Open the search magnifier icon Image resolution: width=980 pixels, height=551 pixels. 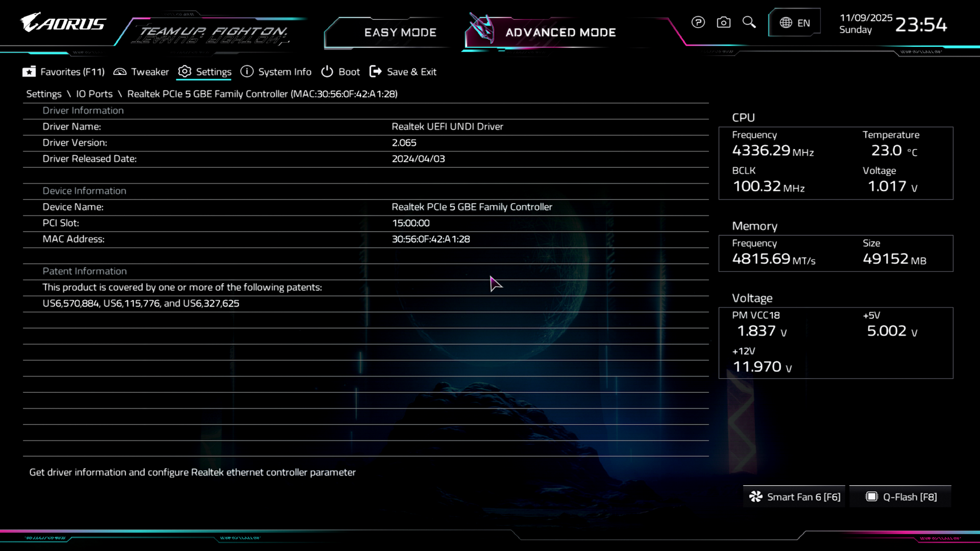tap(749, 22)
